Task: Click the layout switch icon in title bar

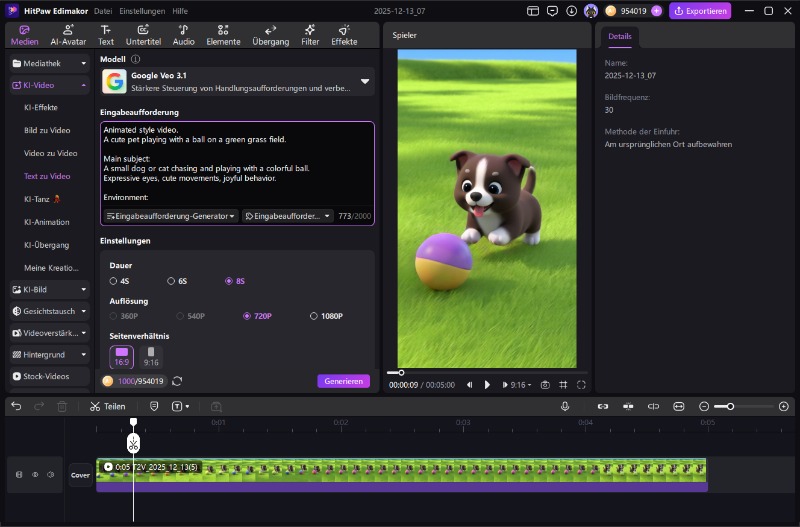Action: click(533, 11)
